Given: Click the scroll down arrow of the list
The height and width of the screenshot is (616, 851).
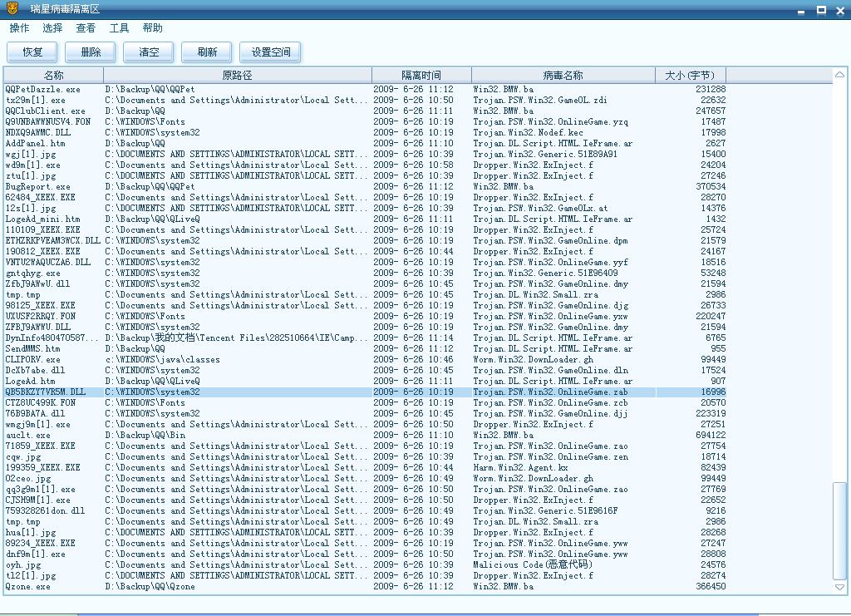Looking at the screenshot, I should 839,587.
